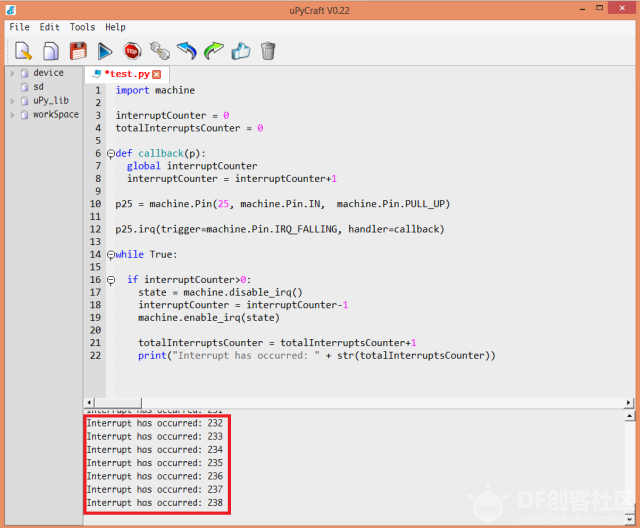Screen dimensions: 640x528
Task: Run the script with DownloadAndRun icon
Action: click(105, 51)
